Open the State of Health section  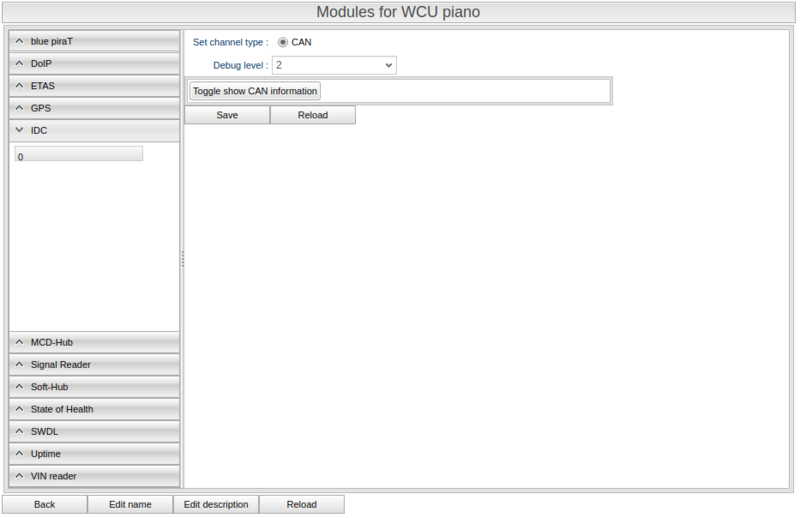coord(94,409)
